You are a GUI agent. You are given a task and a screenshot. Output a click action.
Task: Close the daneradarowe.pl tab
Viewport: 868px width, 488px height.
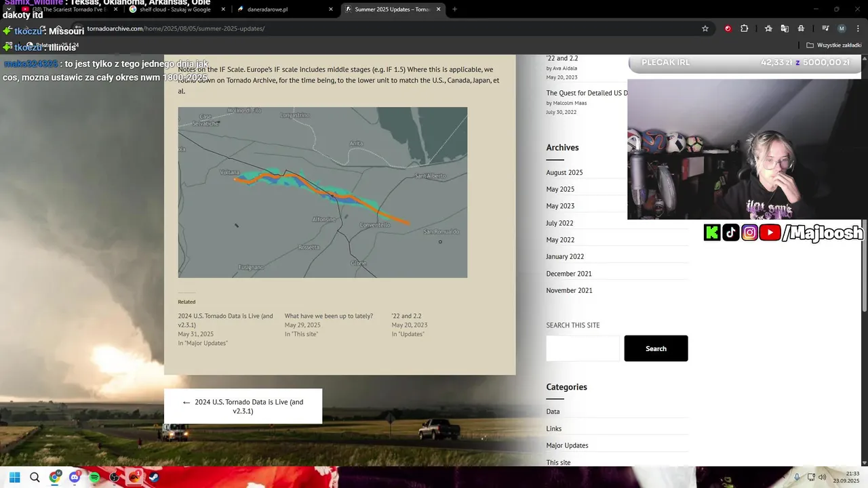[x=331, y=9]
